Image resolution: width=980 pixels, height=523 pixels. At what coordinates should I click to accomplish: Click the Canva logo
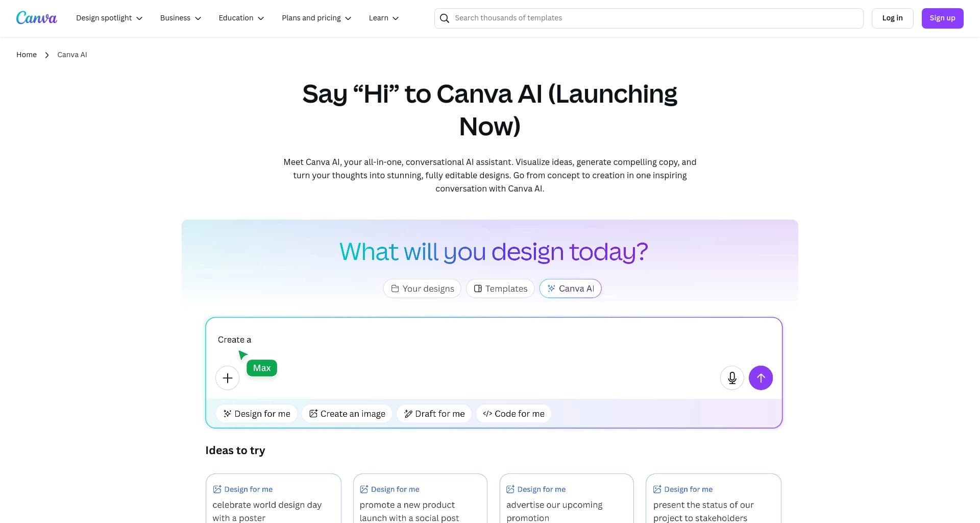click(36, 18)
